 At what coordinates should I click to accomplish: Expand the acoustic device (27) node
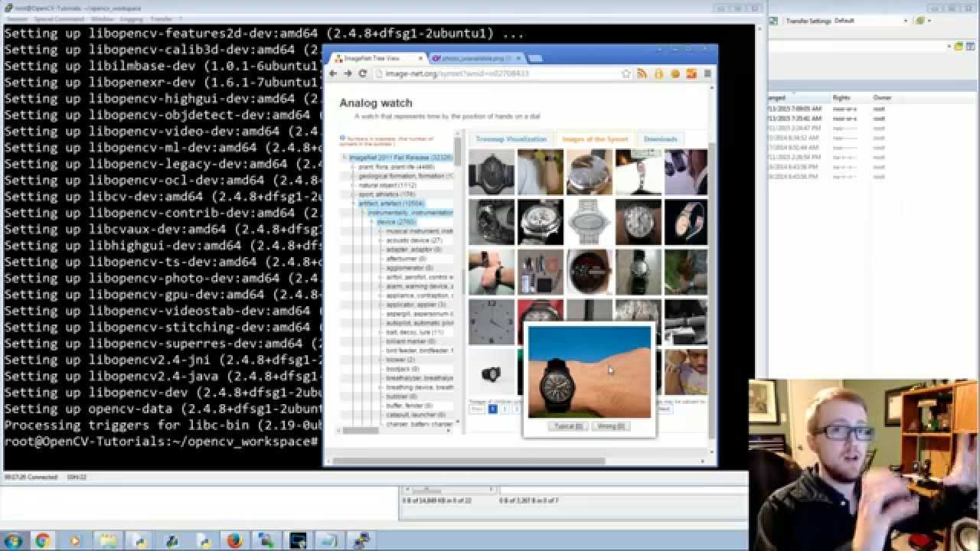click(x=381, y=240)
